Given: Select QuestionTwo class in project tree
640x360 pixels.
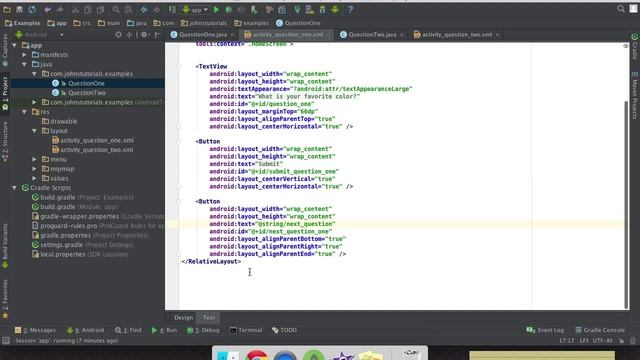Looking at the screenshot, I should click(87, 93).
